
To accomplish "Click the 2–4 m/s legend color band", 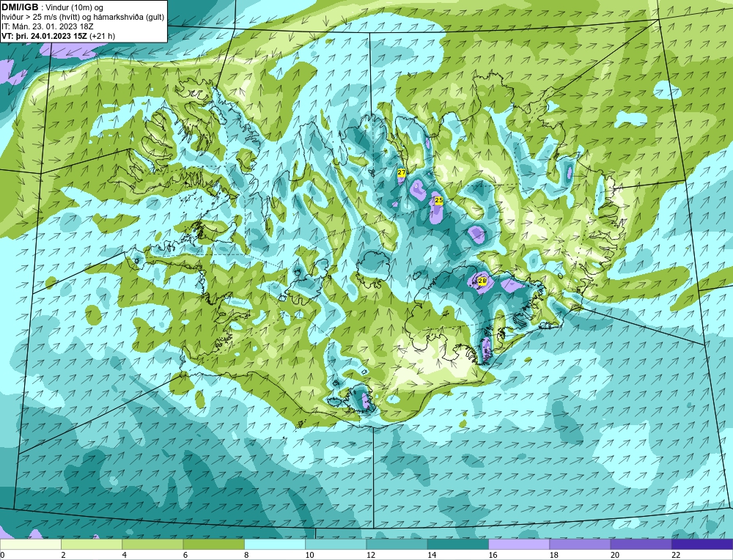I will [92, 545].
